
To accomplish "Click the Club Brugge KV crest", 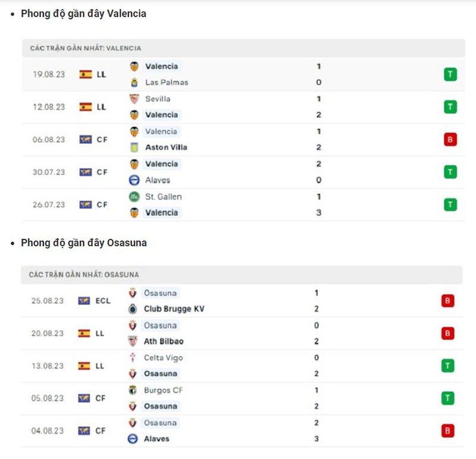I will (x=133, y=309).
